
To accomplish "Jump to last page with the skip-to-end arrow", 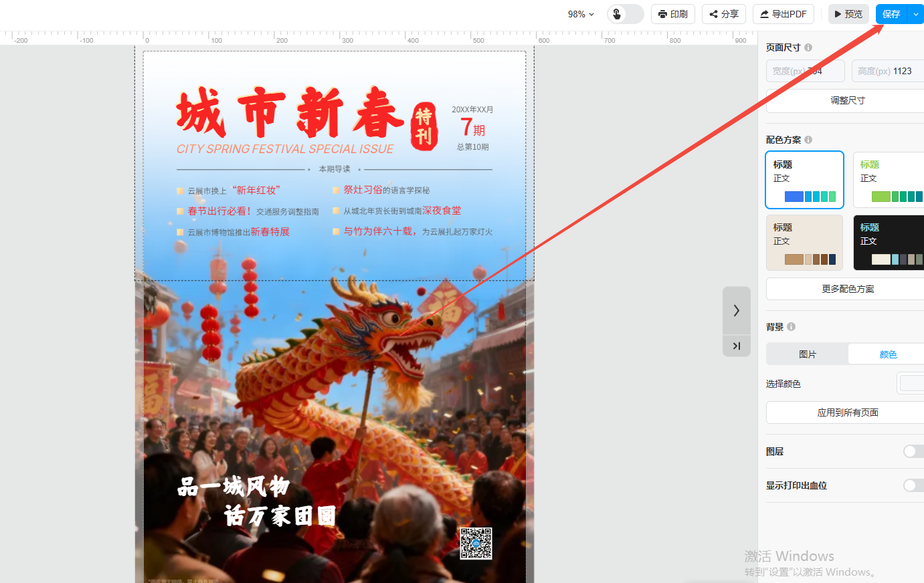I will tap(736, 346).
